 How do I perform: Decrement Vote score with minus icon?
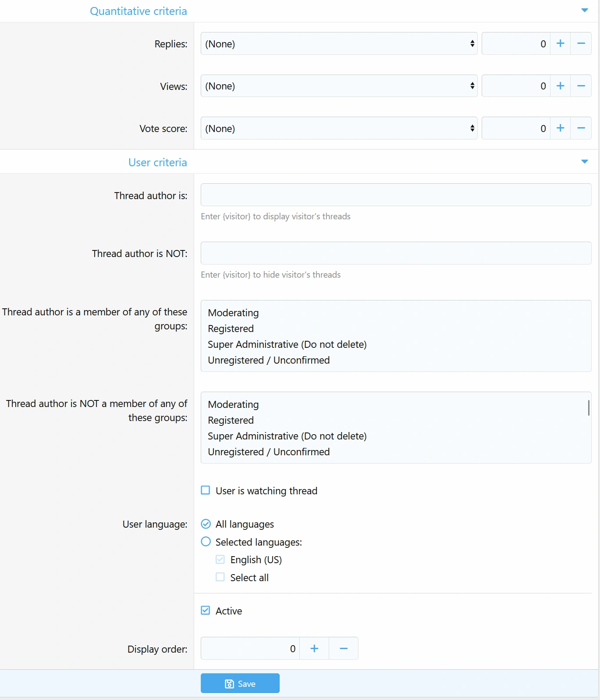[x=581, y=128]
